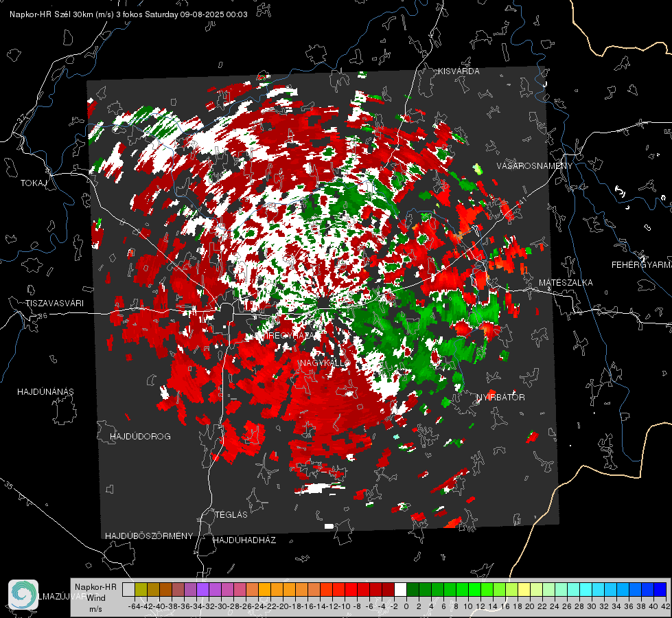
Task: Click the TÉGLÁS town label
Action: [231, 515]
